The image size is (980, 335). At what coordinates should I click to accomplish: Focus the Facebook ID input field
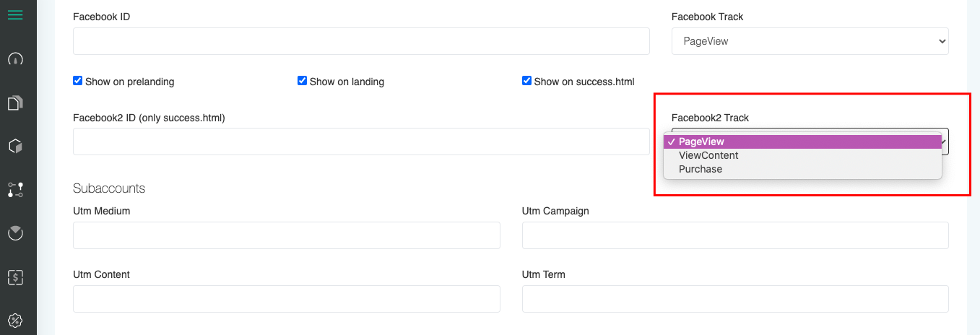point(361,41)
